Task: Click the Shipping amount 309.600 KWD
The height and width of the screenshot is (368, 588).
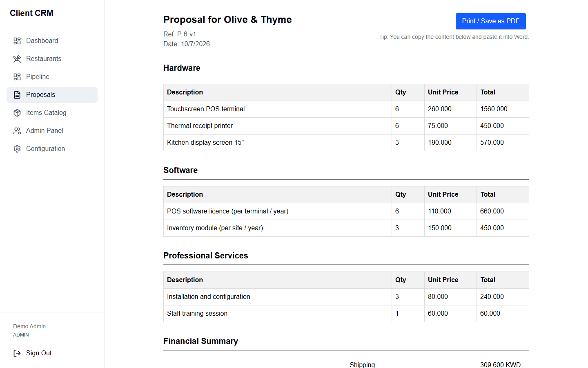Action: (x=500, y=365)
